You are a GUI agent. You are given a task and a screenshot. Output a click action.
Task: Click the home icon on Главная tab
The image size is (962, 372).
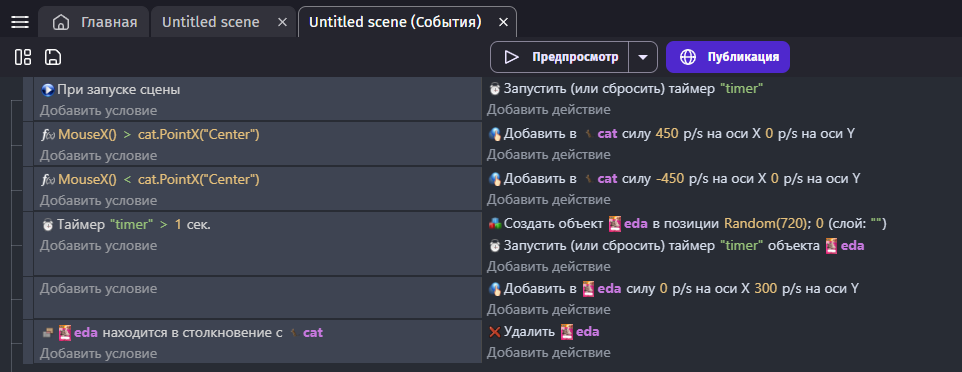[x=61, y=22]
